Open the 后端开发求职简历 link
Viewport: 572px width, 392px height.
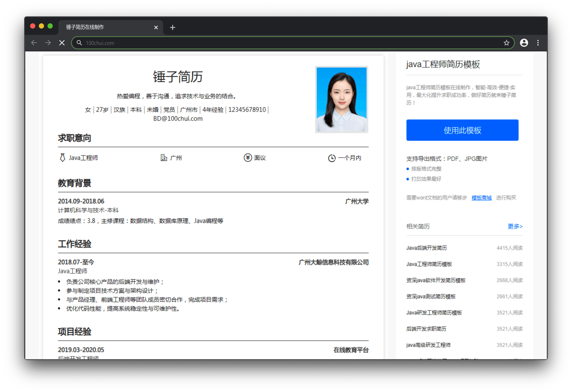click(x=426, y=329)
